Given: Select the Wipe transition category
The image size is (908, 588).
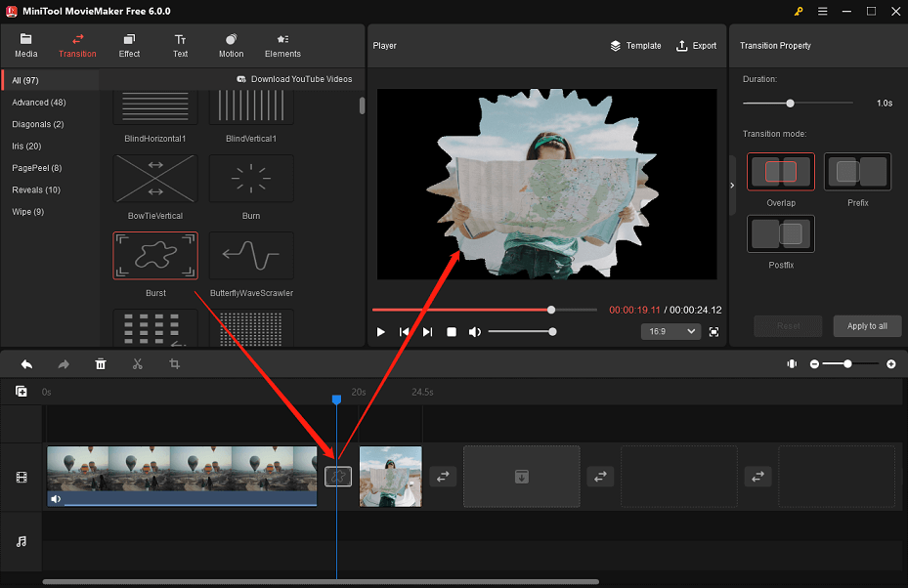Looking at the screenshot, I should coord(27,211).
